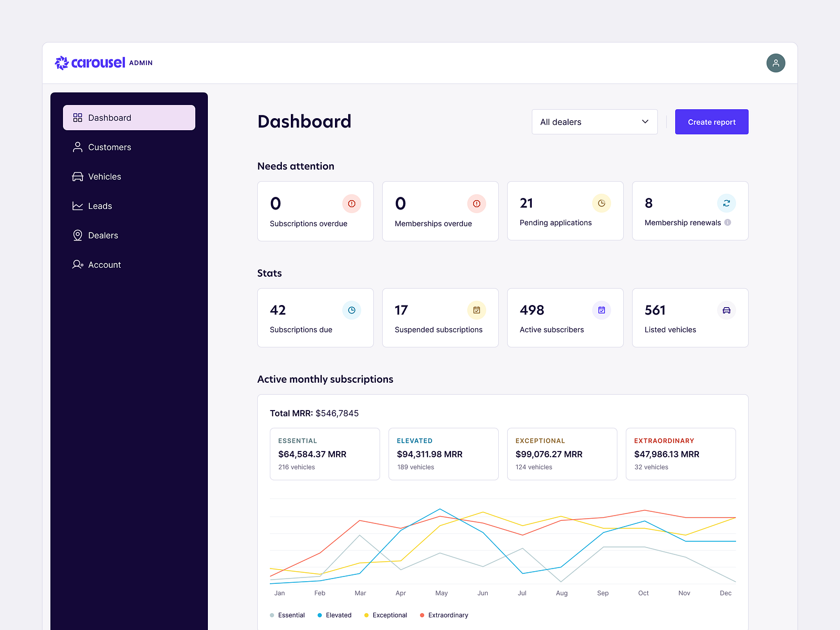The height and width of the screenshot is (630, 840).
Task: Open the user avatar in the top-right corner
Action: point(776,62)
